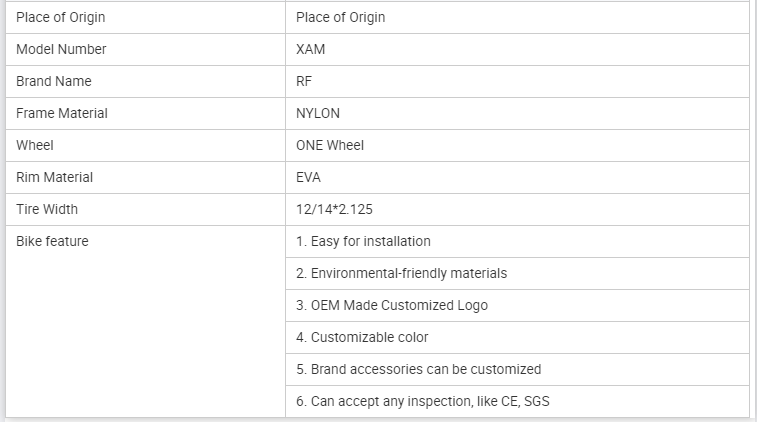The width and height of the screenshot is (757, 422).
Task: Click the Easy for installation feature
Action: click(x=363, y=241)
